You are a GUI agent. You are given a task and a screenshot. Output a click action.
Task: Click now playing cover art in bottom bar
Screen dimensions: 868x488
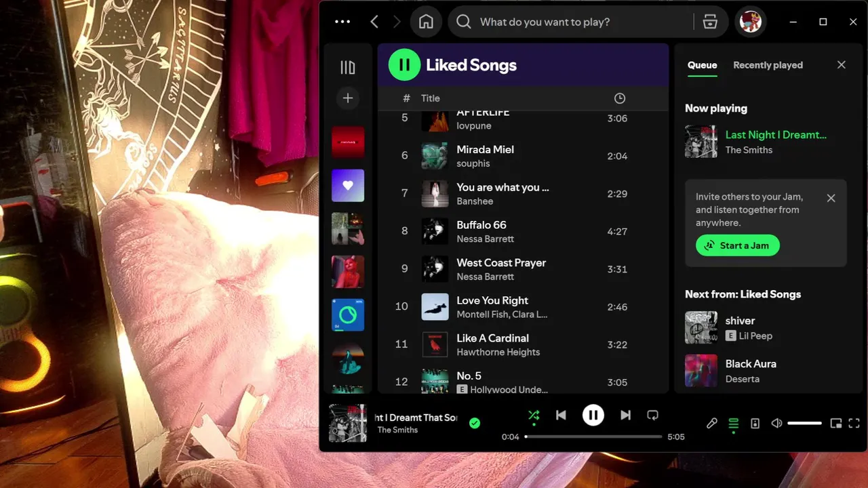pyautogui.click(x=348, y=424)
